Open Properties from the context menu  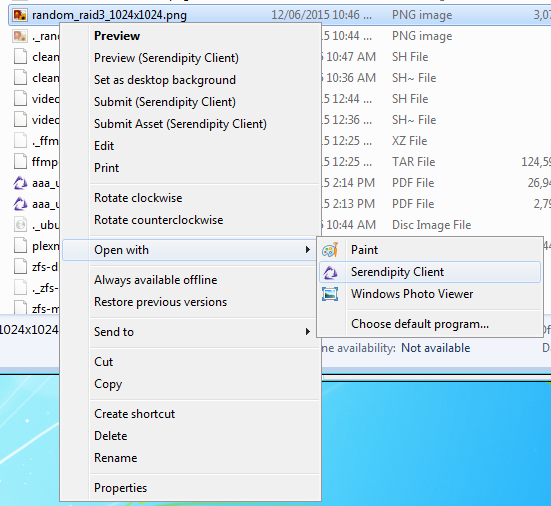pyautogui.click(x=121, y=488)
